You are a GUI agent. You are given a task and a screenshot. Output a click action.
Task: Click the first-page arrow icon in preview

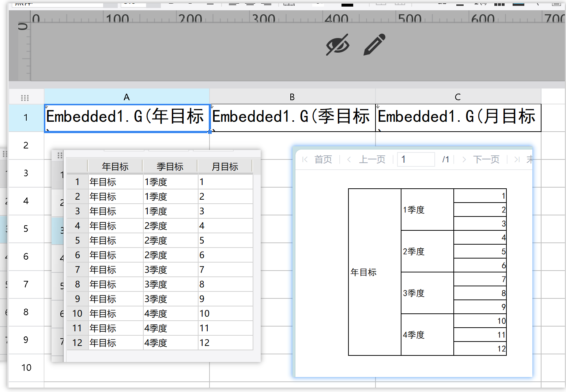[305, 159]
